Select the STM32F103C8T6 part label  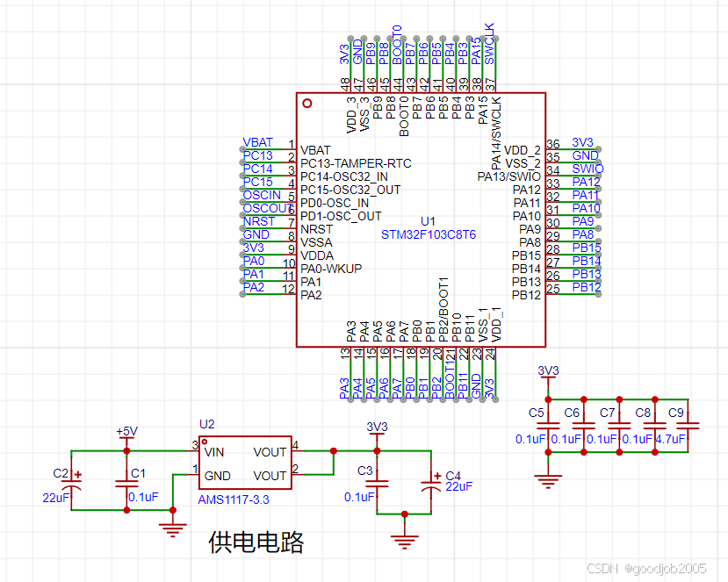click(x=428, y=235)
